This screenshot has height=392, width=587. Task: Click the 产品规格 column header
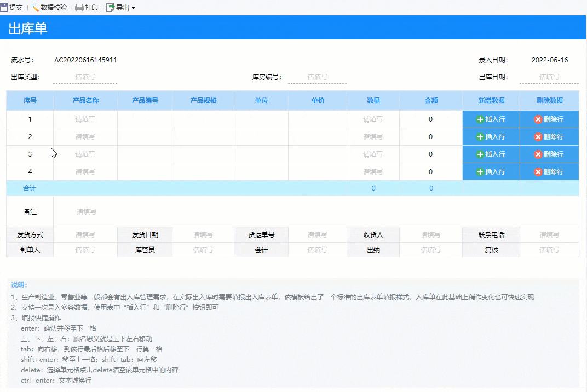click(x=203, y=100)
